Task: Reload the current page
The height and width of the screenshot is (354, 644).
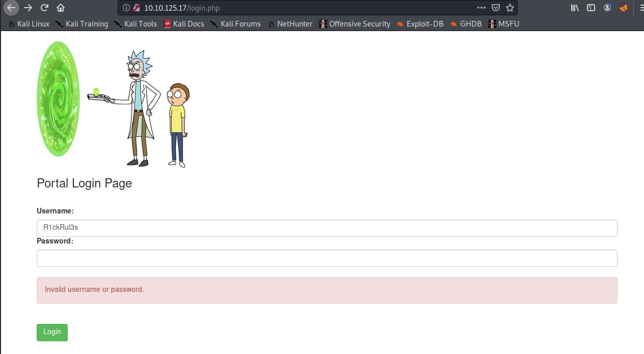Action: (44, 8)
